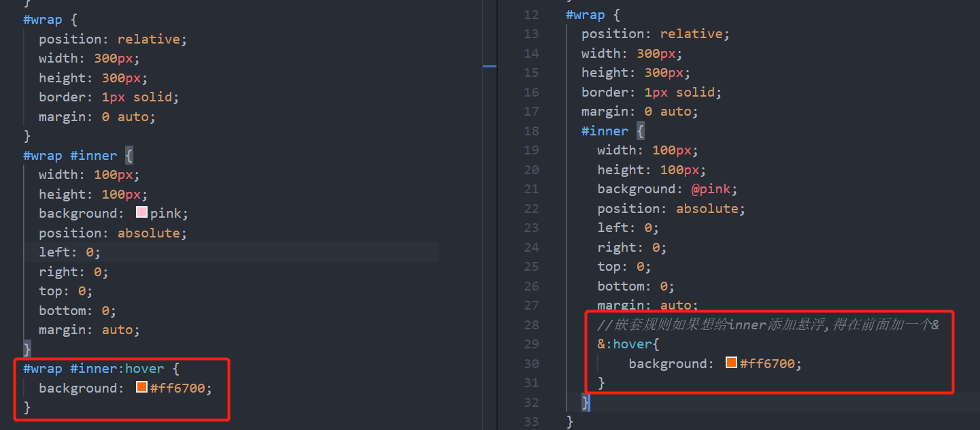Click line number 12 in the gutter
The image size is (980, 430).
click(531, 14)
